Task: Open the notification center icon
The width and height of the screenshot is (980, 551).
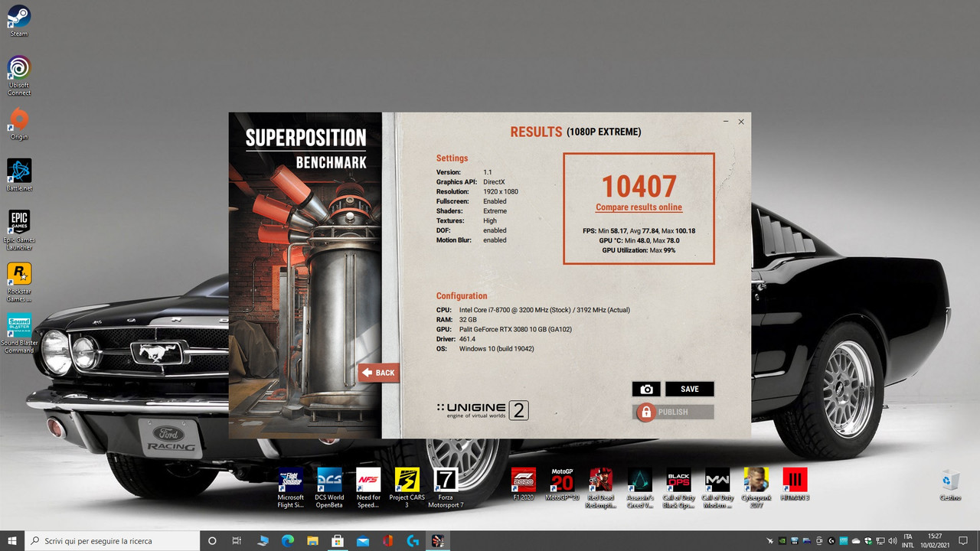Action: [x=964, y=540]
